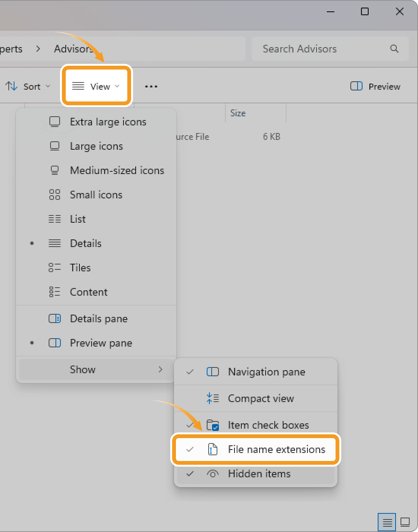Choose the Tiles layout option
Image resolution: width=418 pixels, height=532 pixels.
[80, 268]
